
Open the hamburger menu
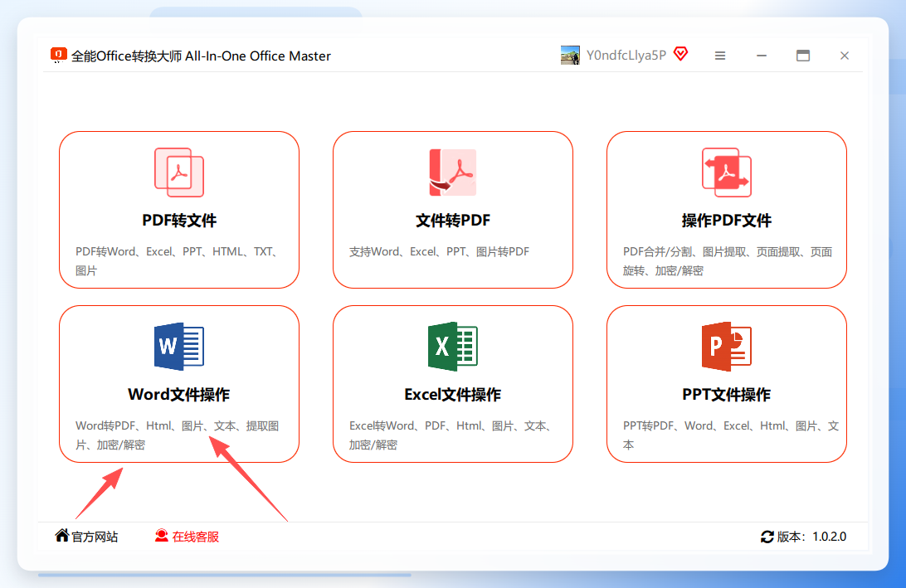720,56
